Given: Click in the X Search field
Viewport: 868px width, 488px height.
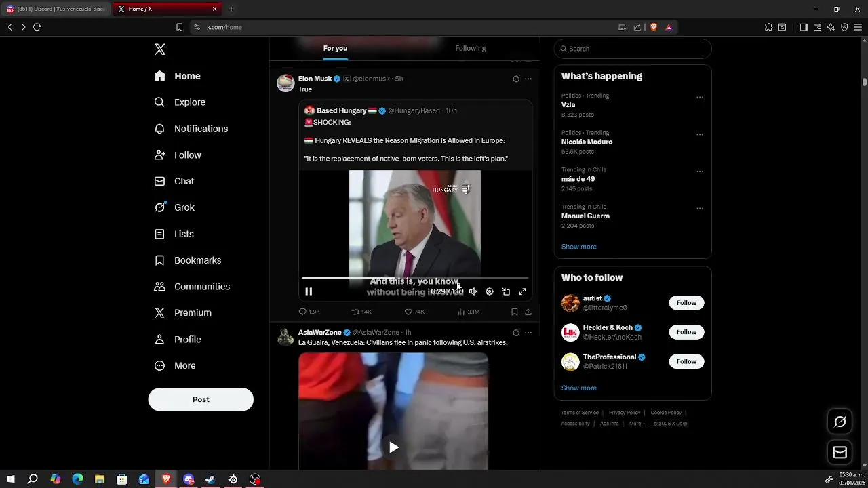Looking at the screenshot, I should pyautogui.click(x=633, y=49).
